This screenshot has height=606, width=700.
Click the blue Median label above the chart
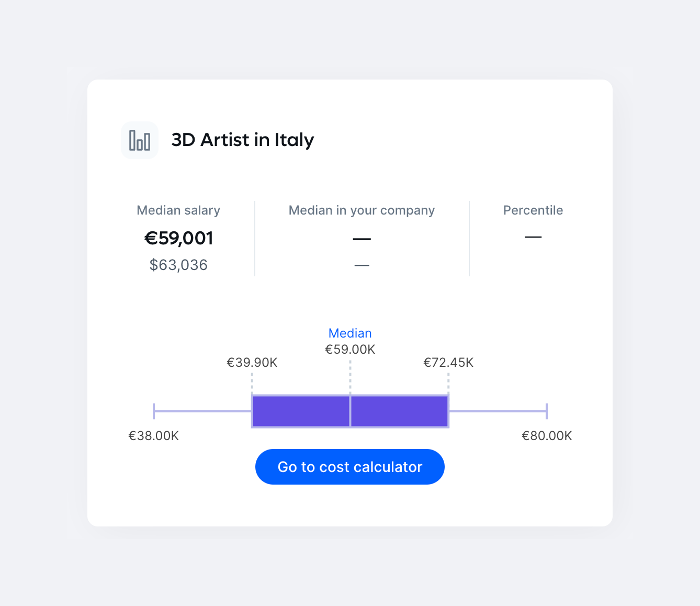click(x=350, y=333)
